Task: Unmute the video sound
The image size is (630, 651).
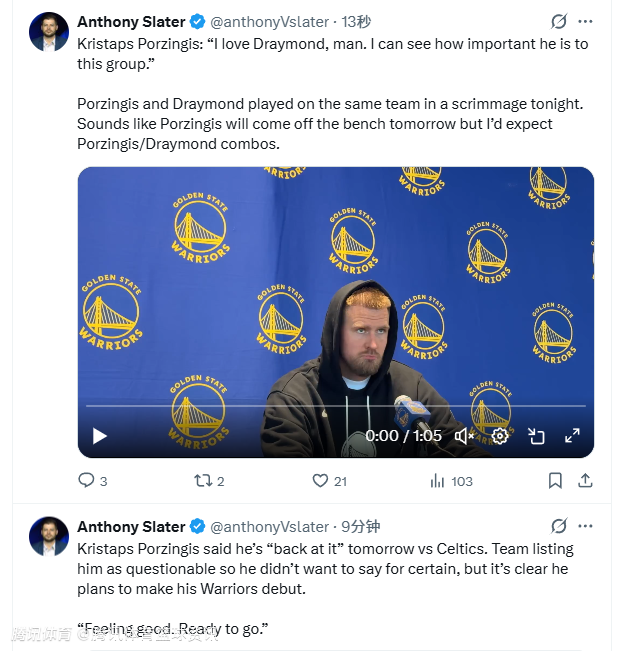Action: coord(464,436)
